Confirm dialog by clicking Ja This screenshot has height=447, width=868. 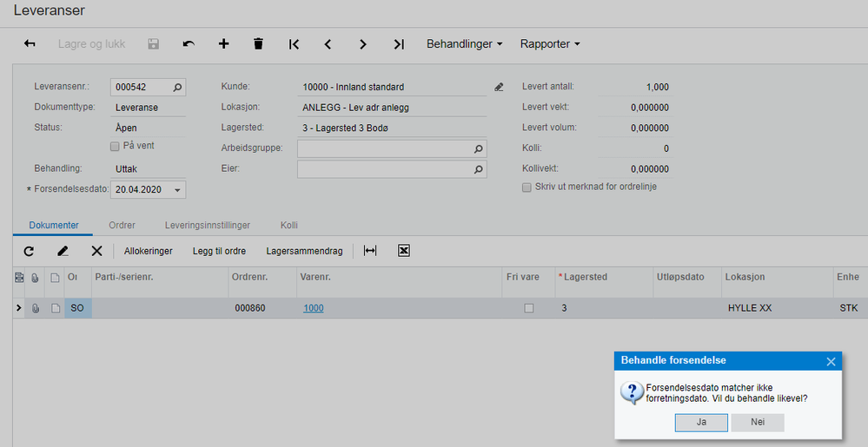coord(700,423)
